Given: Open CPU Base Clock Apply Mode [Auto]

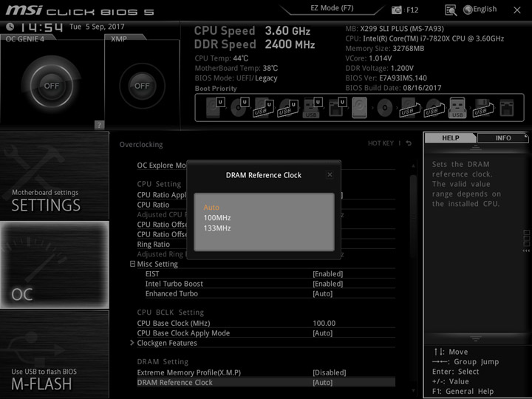Looking at the screenshot, I should (323, 333).
